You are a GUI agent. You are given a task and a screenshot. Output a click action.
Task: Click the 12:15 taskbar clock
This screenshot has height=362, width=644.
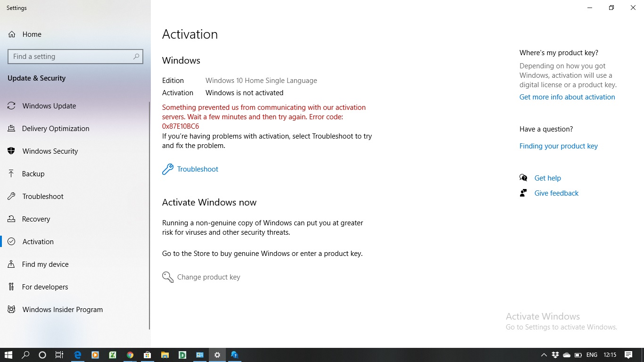pos(610,355)
